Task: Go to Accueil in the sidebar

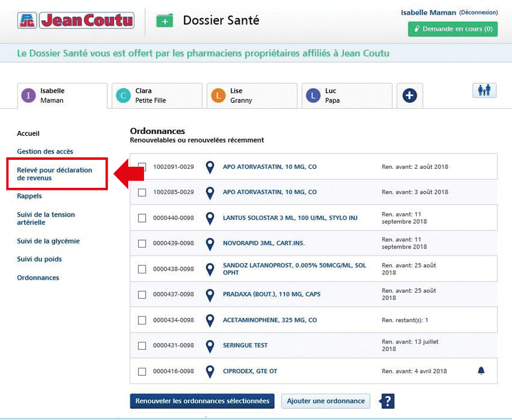Action: tap(28, 133)
